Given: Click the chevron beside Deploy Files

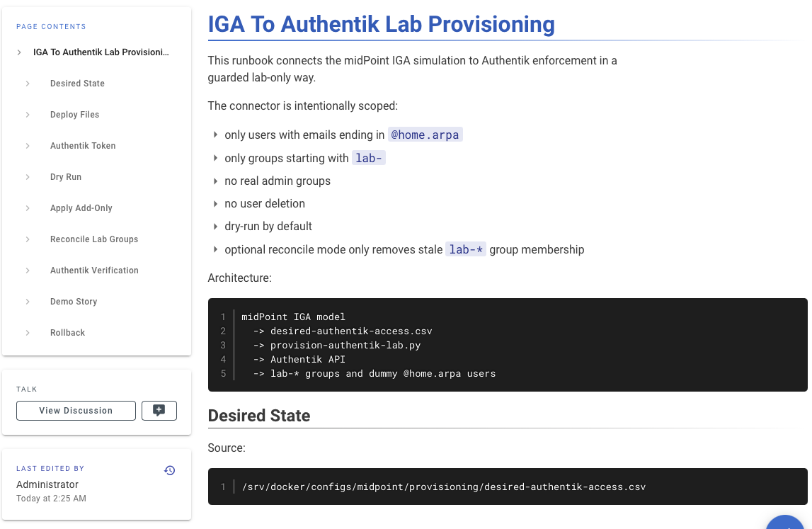Looking at the screenshot, I should point(28,115).
